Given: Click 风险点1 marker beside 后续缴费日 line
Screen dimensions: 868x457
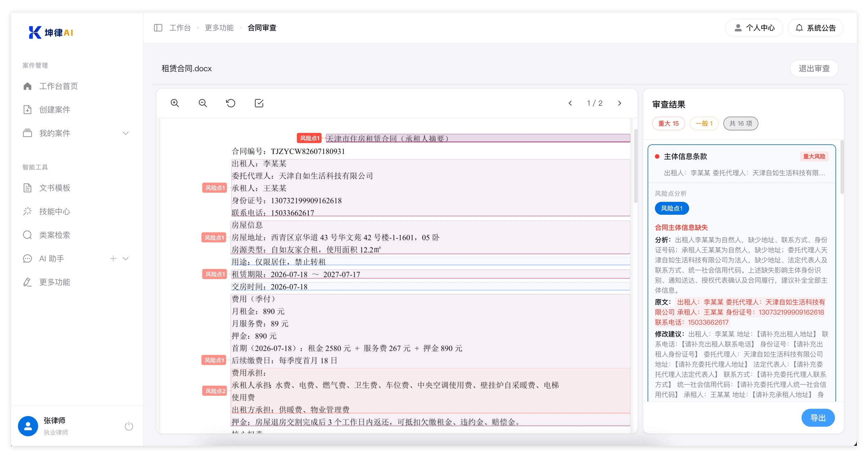Looking at the screenshot, I should (x=214, y=360).
